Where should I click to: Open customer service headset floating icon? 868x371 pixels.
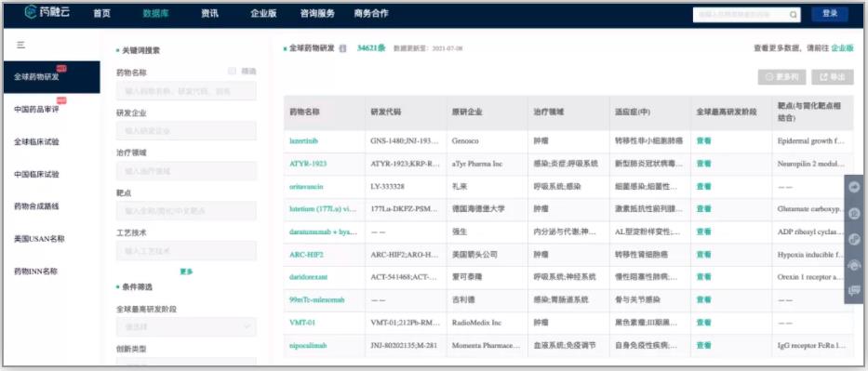click(x=854, y=265)
